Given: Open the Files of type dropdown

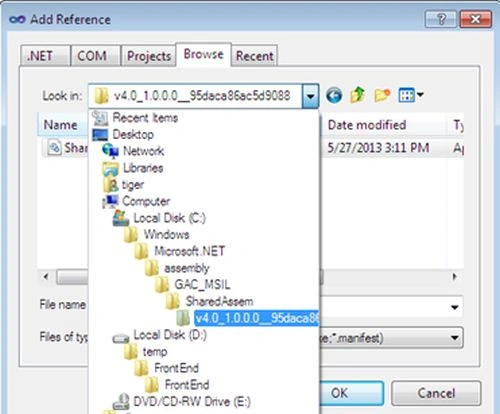Looking at the screenshot, I should pyautogui.click(x=454, y=338).
